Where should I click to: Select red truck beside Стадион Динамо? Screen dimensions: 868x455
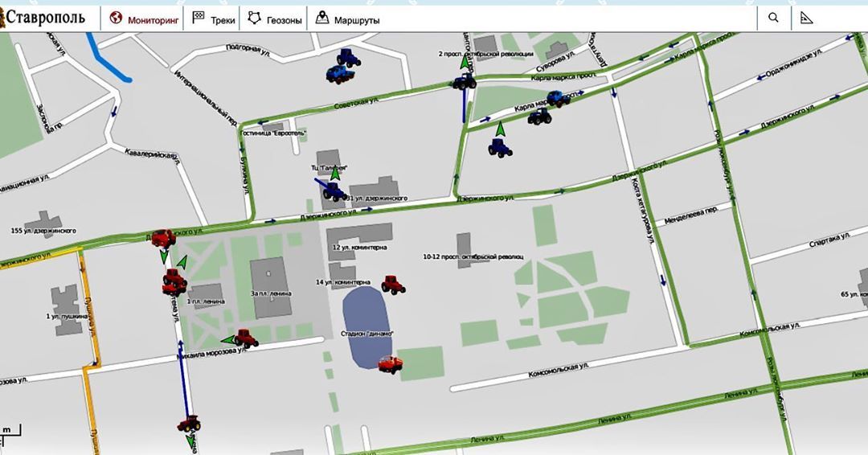click(391, 366)
